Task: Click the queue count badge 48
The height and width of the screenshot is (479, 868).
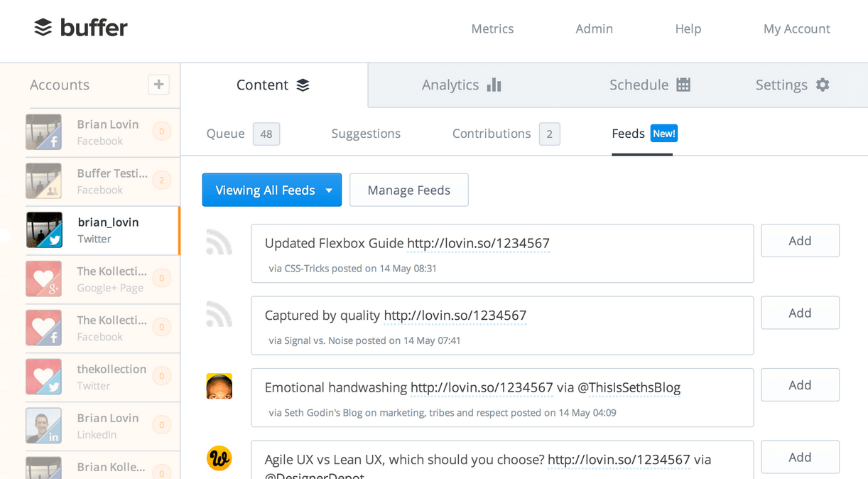Action: pyautogui.click(x=266, y=134)
